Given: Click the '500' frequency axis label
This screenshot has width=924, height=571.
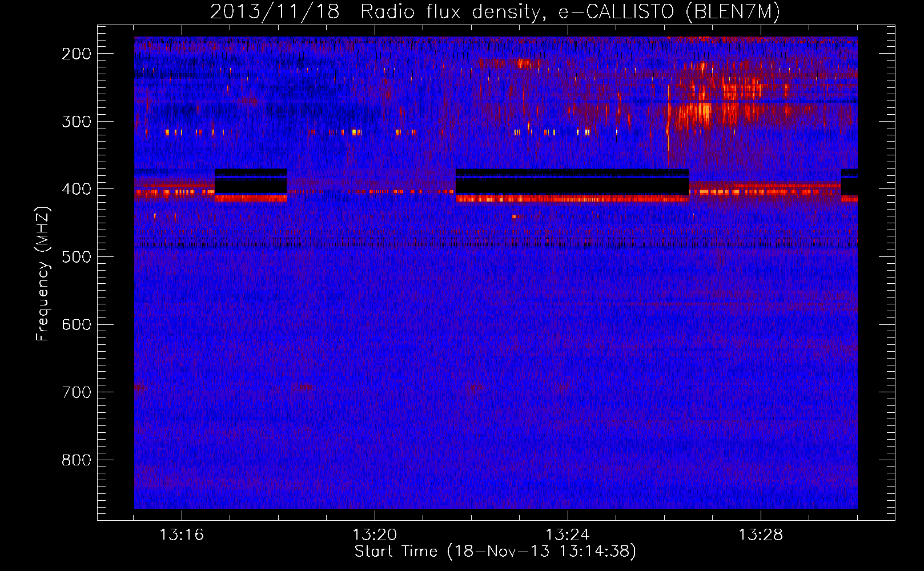Looking at the screenshot, I should click(x=77, y=257).
